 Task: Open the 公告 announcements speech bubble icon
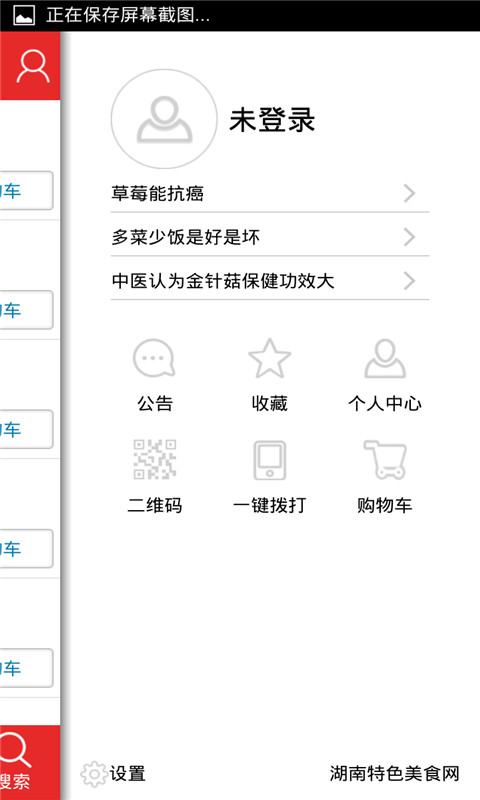154,359
